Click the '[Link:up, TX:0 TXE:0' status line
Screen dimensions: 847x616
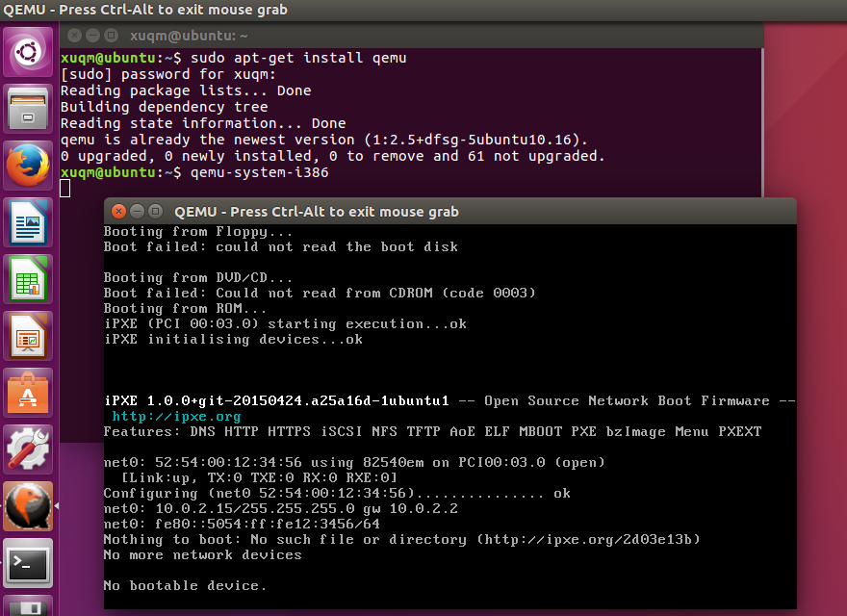[259, 477]
